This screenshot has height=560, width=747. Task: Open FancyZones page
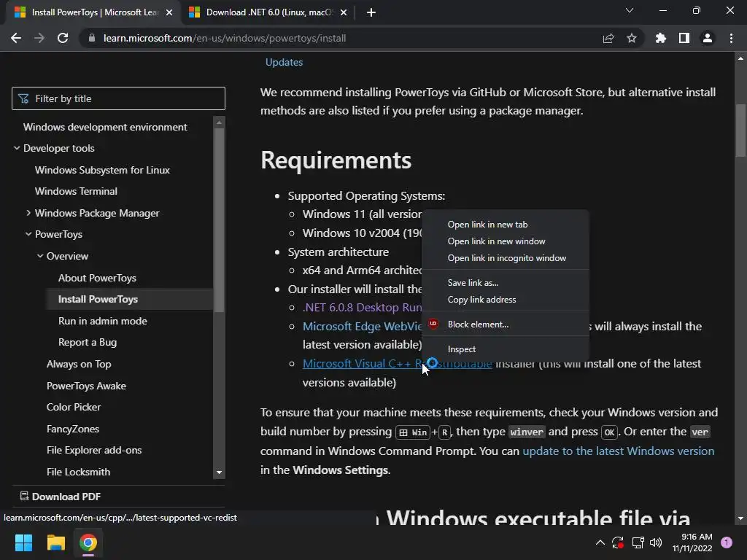click(x=72, y=429)
